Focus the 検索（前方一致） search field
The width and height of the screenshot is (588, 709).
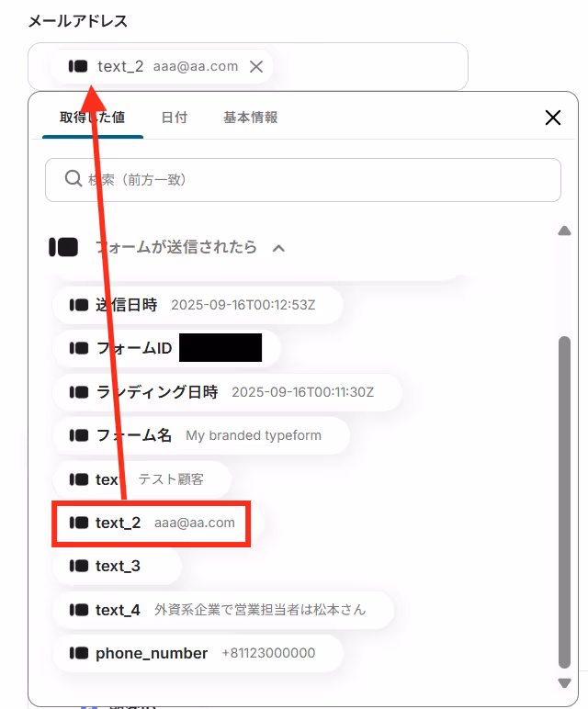[x=303, y=180]
